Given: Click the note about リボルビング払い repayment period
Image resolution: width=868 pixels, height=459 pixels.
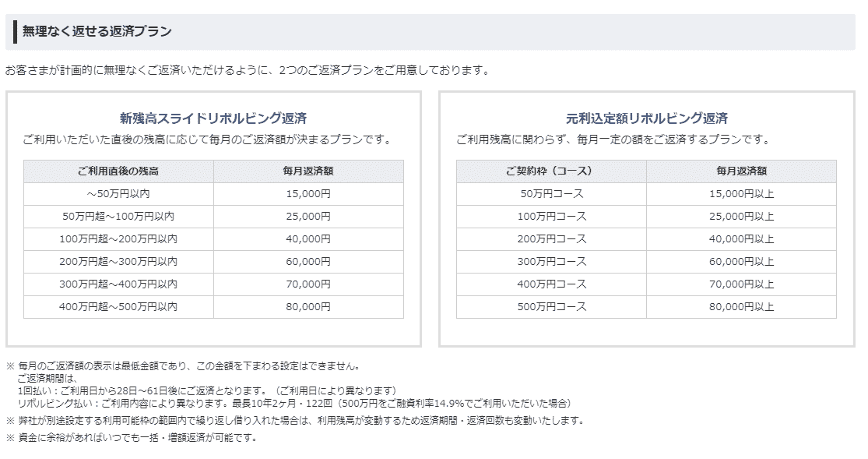Looking at the screenshot, I should 294,404.
